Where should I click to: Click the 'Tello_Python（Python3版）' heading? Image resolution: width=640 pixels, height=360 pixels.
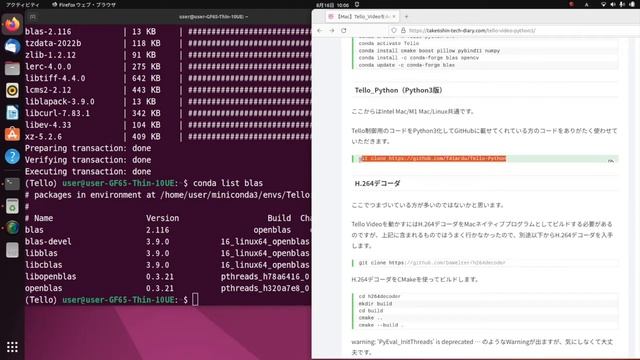pos(398,90)
